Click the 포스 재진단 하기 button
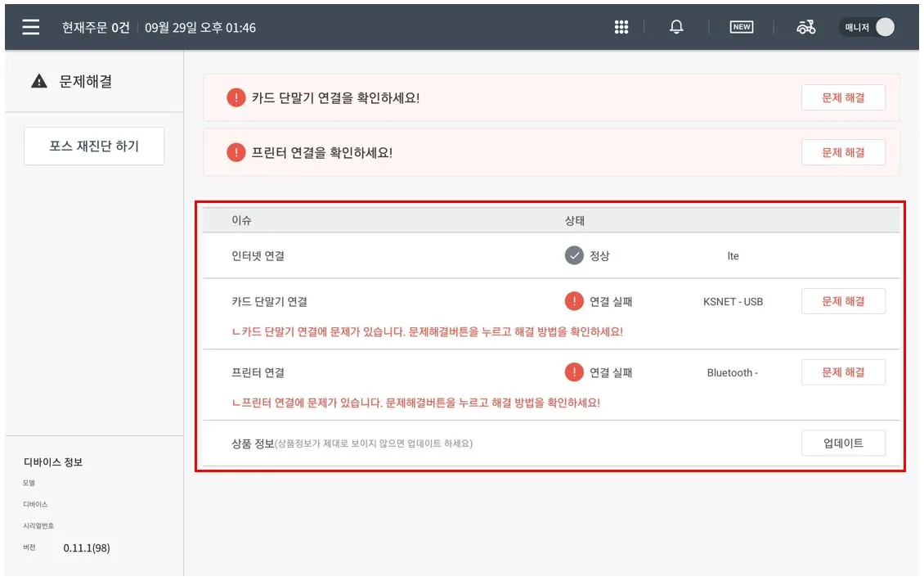The width and height of the screenshot is (924, 581). (x=94, y=146)
